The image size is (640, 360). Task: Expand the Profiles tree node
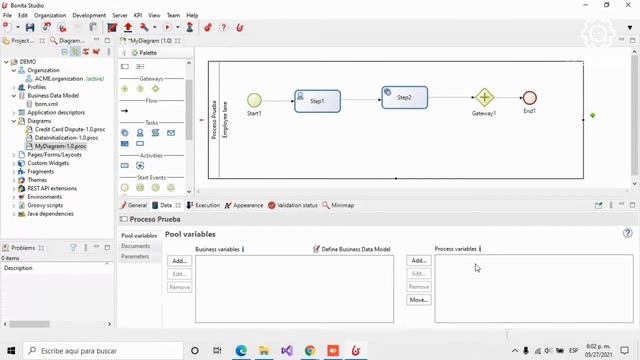coord(14,87)
